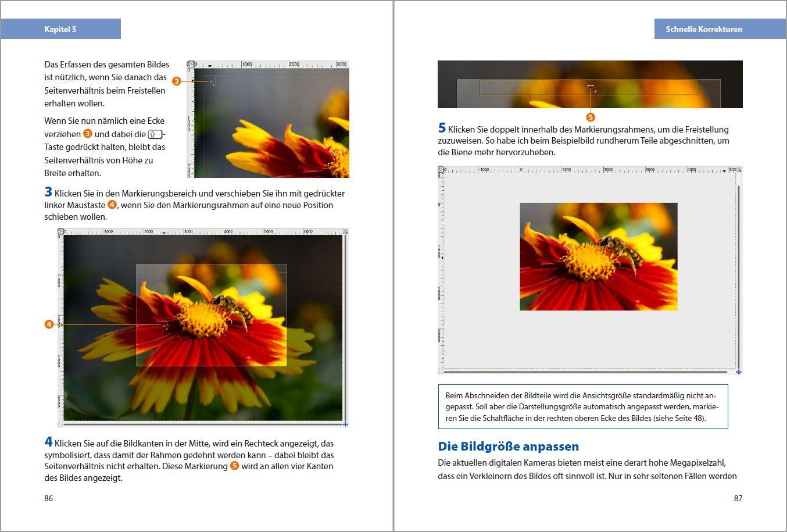Screen dimensions: 787x532
Task: Click the image menu triangle above the large flower canvas
Action: pos(61,232)
